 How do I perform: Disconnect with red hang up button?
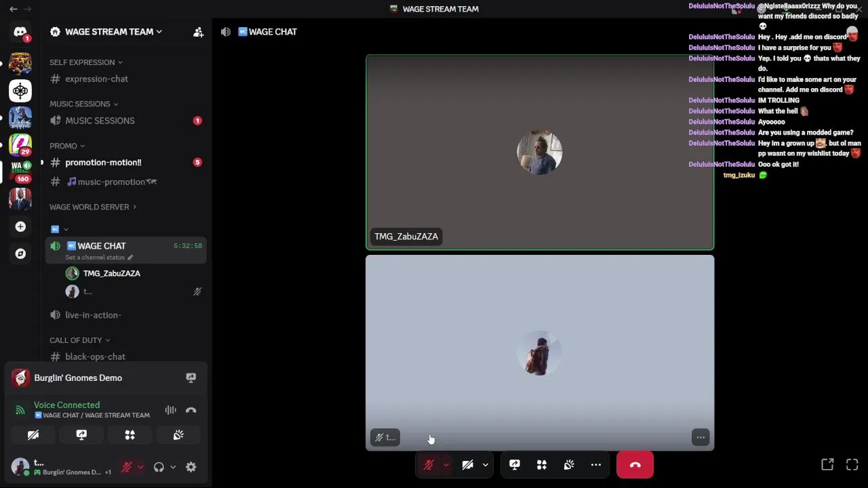click(635, 465)
